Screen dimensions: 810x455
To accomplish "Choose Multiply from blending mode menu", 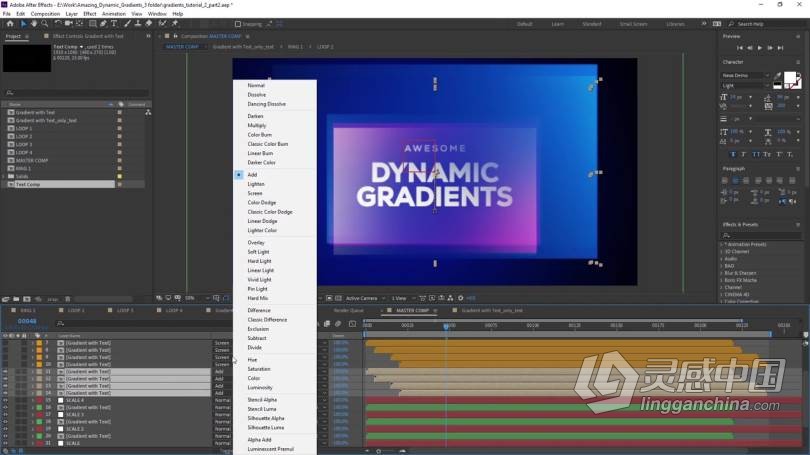I will coord(257,125).
